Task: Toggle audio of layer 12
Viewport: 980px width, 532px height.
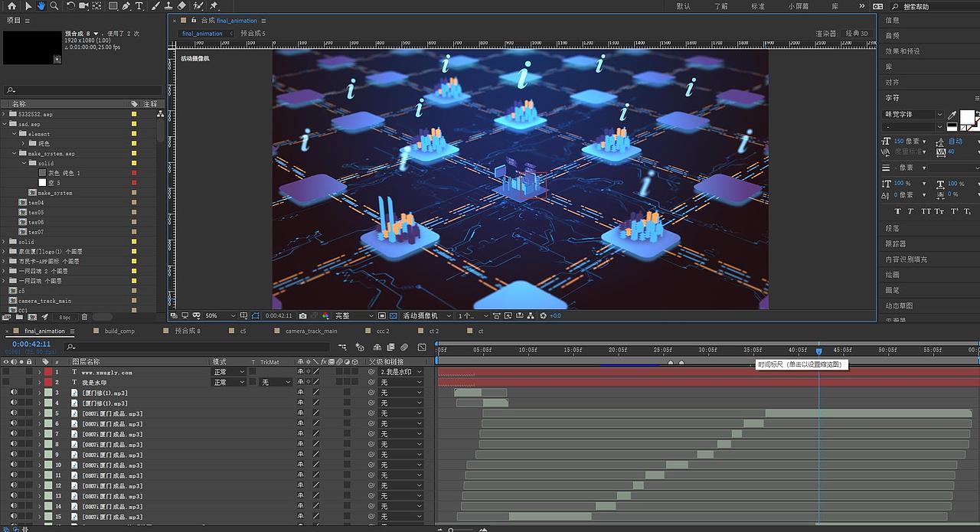Action: point(14,486)
